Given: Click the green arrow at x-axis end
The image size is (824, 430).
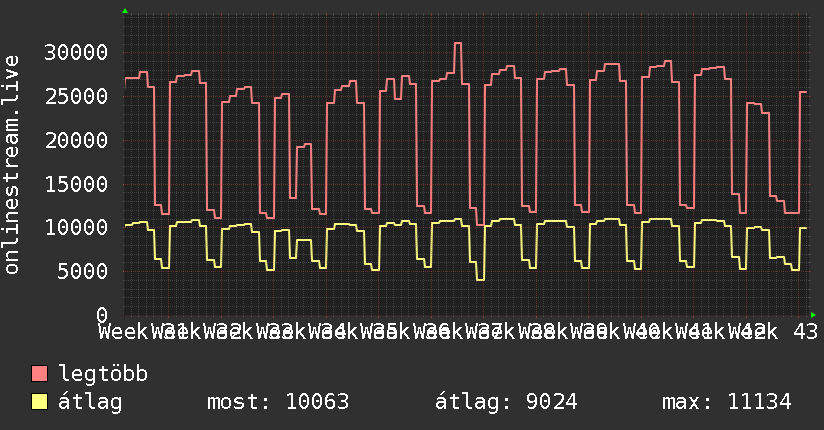Looking at the screenshot, I should (813, 315).
